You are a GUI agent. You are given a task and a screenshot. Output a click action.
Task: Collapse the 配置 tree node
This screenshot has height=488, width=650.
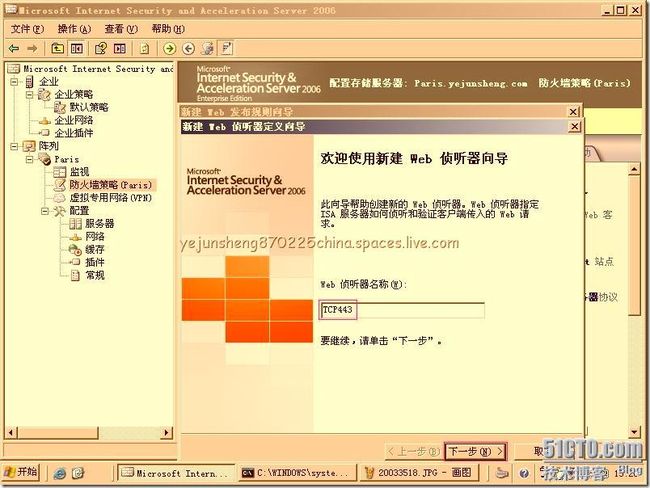[x=45, y=211]
